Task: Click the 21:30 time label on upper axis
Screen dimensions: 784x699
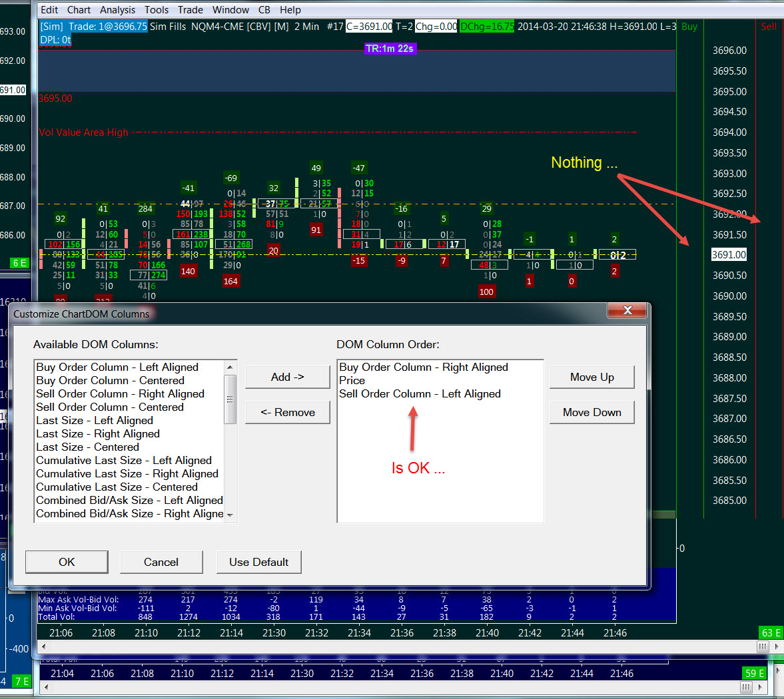Action: click(x=274, y=633)
